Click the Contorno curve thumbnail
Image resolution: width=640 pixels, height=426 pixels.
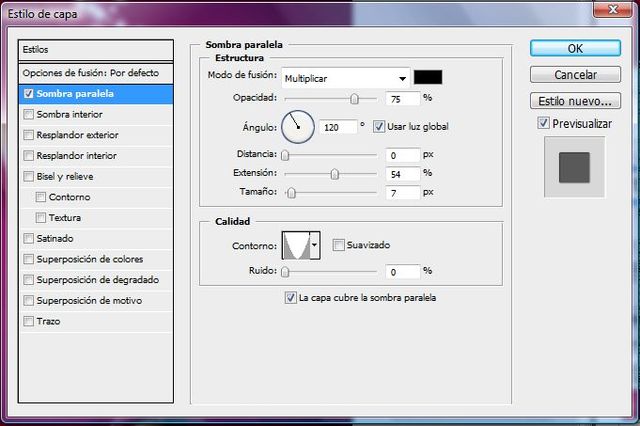296,245
